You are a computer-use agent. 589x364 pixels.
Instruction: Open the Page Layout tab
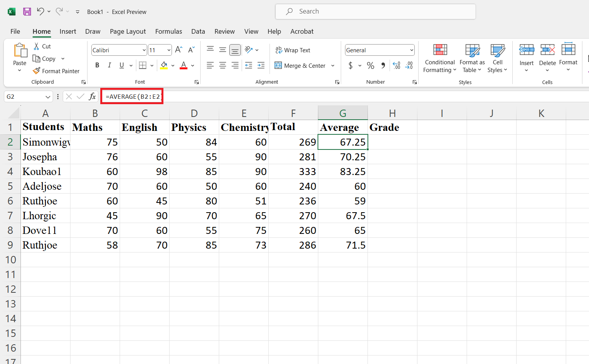[x=128, y=31]
